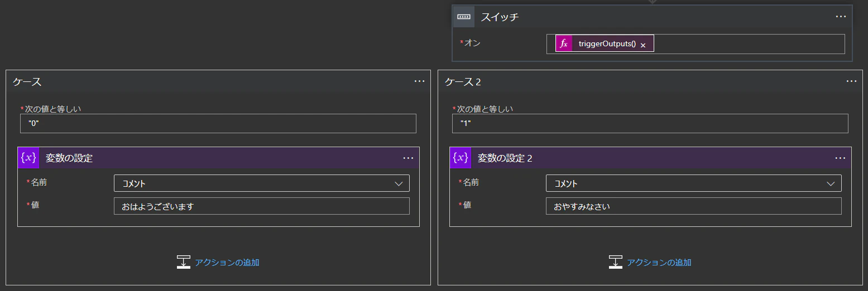Open the ケース card ellipsis menu
The height and width of the screenshot is (291, 868).
click(419, 81)
